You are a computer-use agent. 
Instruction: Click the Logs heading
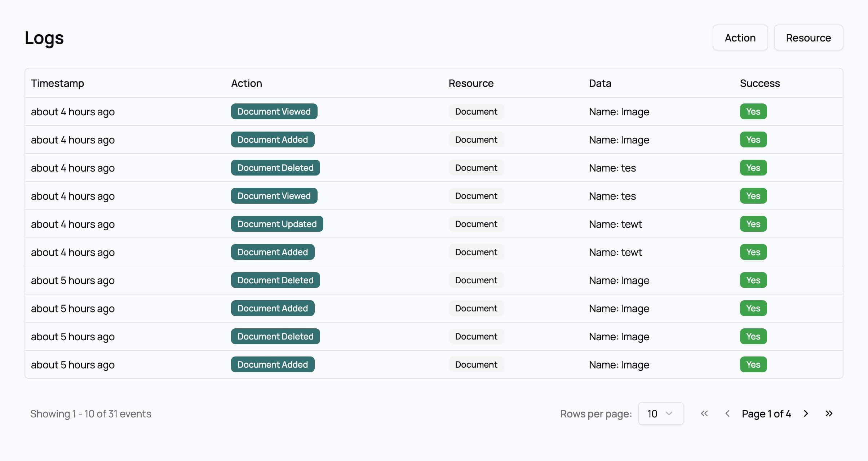click(x=44, y=38)
